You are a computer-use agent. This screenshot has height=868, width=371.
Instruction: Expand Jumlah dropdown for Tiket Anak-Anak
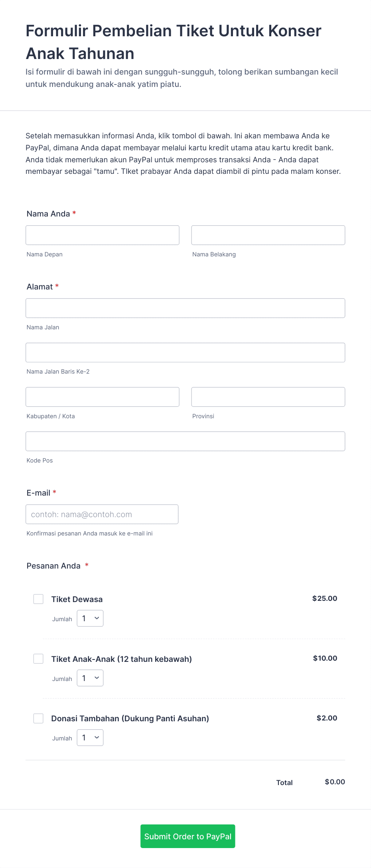click(x=90, y=678)
